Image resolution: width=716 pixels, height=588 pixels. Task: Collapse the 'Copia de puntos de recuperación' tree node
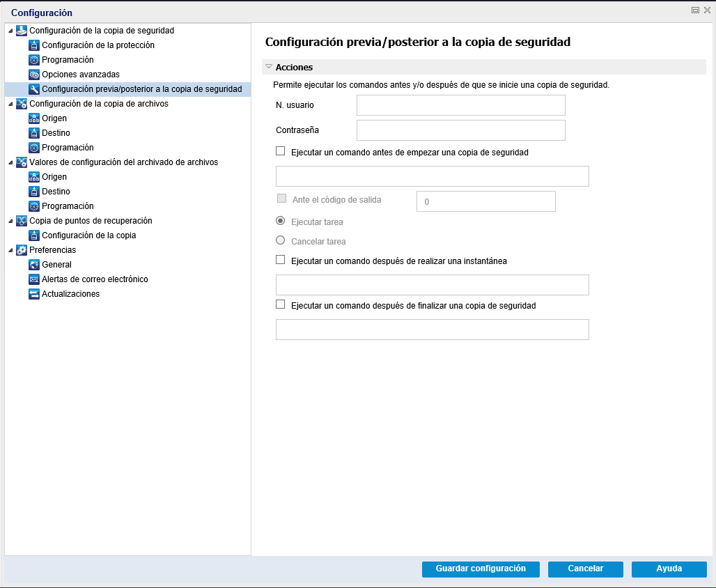[x=10, y=221]
